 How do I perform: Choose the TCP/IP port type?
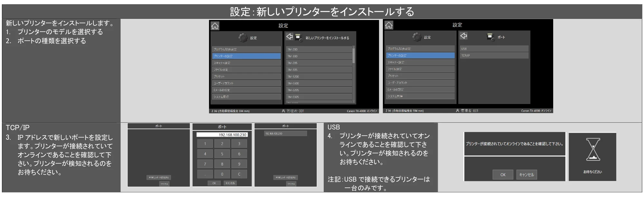494,55
